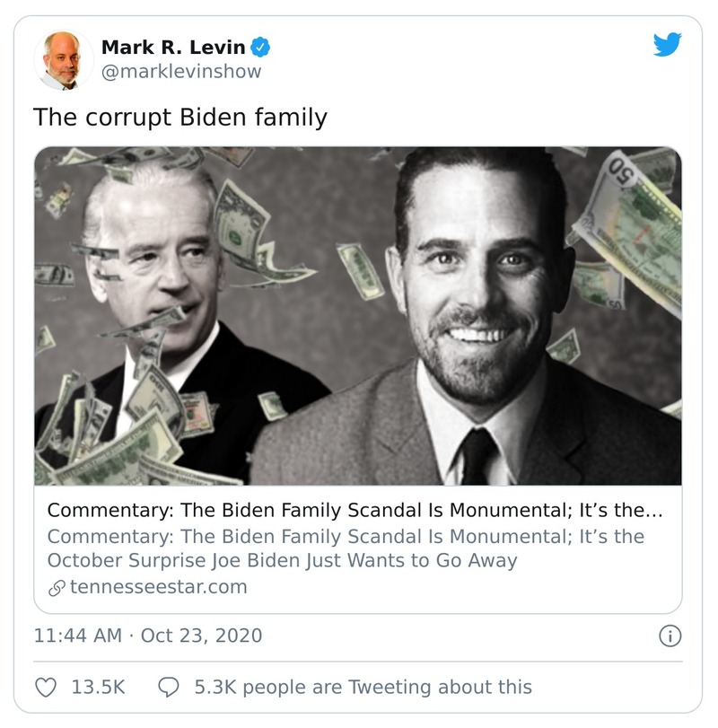Click 'October Surprise Joe Biden Just Wants' line
The width and height of the screenshot is (718, 728).
pyautogui.click(x=282, y=560)
